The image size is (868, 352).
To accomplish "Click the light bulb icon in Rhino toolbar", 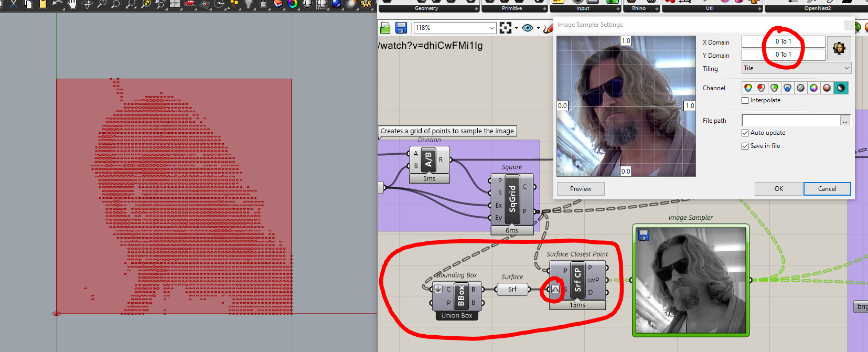I will coord(249,3).
